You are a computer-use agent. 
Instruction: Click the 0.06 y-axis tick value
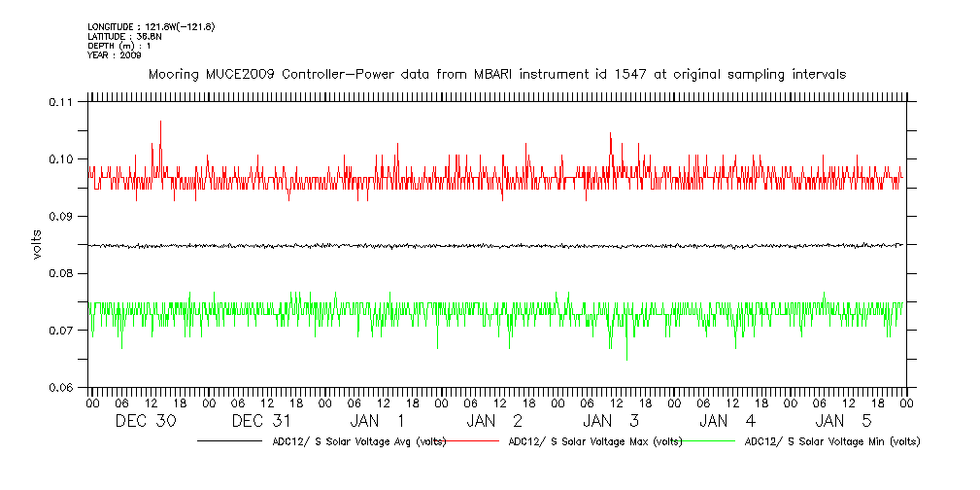(60, 388)
